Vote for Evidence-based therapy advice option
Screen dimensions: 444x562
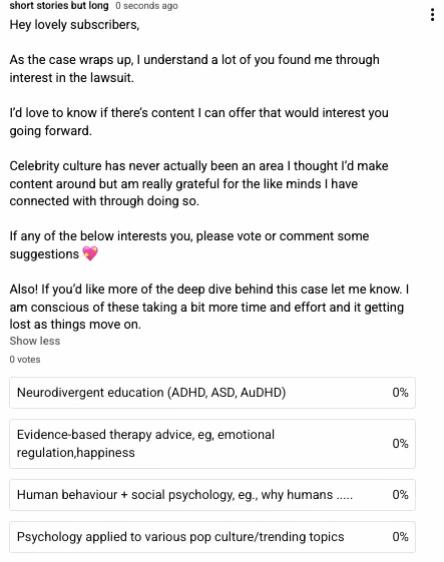pos(212,443)
